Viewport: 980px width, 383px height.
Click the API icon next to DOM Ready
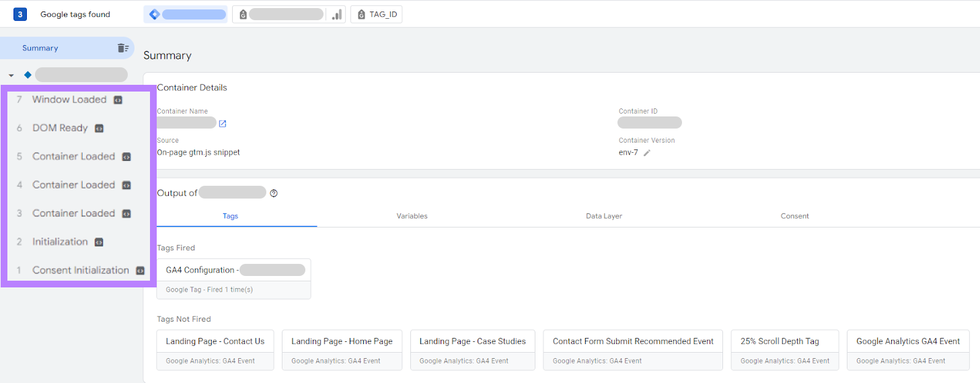click(x=99, y=128)
